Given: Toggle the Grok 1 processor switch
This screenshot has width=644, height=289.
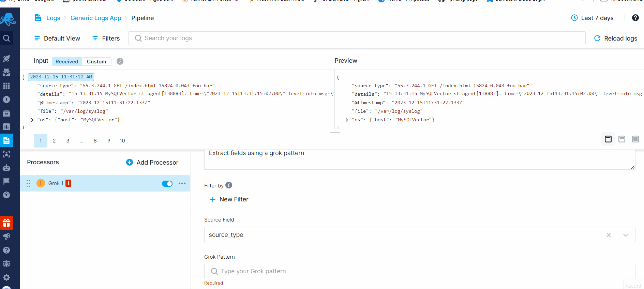Looking at the screenshot, I should tap(167, 184).
